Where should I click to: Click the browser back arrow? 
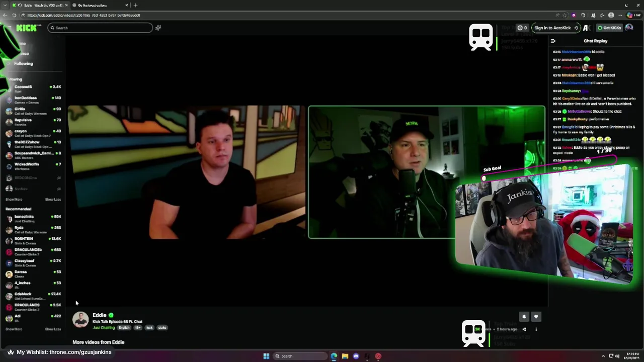tap(5, 15)
